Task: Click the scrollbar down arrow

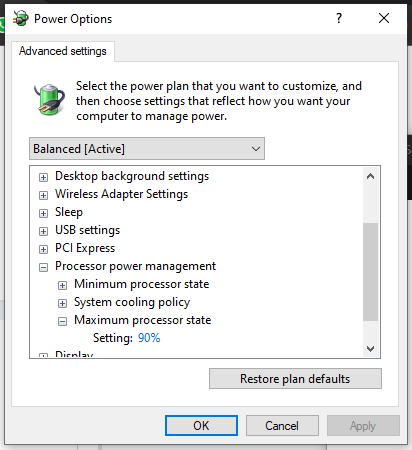Action: pos(371,349)
